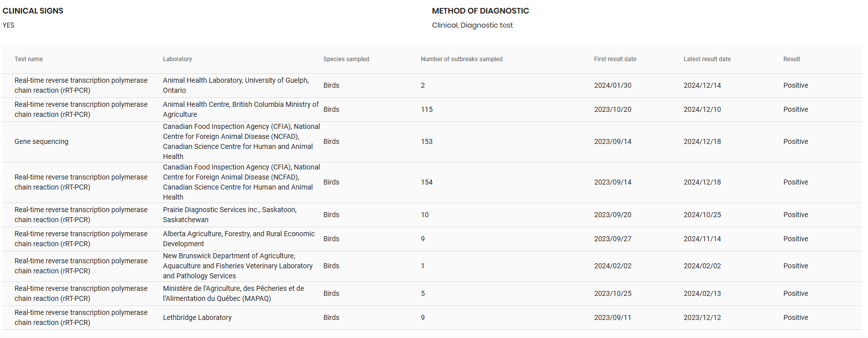
Task: Select the Gene sequencing test name cell
Action: point(42,142)
